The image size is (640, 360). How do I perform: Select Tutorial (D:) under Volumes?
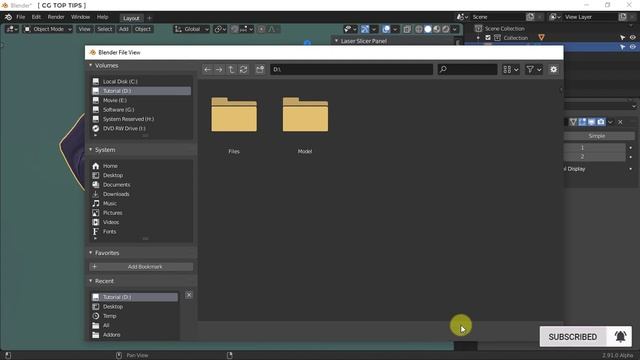[141, 91]
